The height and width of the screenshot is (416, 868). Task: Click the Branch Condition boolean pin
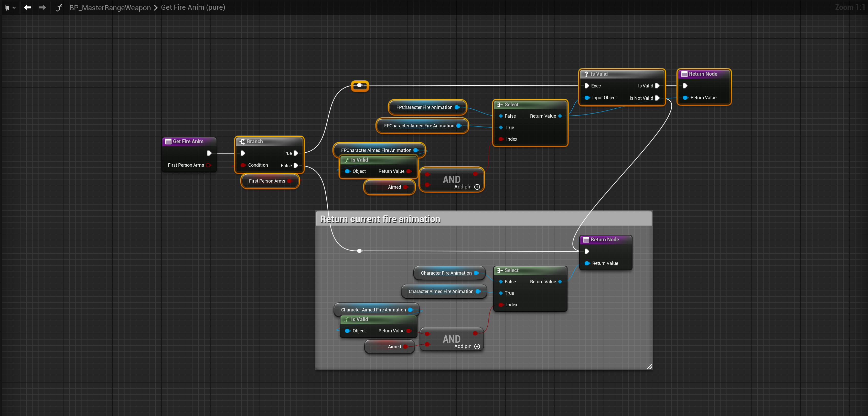243,165
